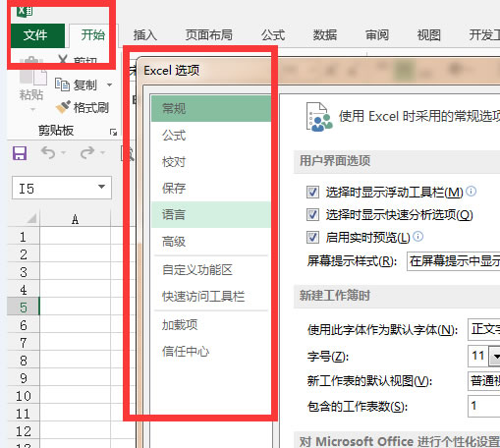This screenshot has width=500, height=448.
Task: Click the save floppy disk icon
Action: pos(20,153)
